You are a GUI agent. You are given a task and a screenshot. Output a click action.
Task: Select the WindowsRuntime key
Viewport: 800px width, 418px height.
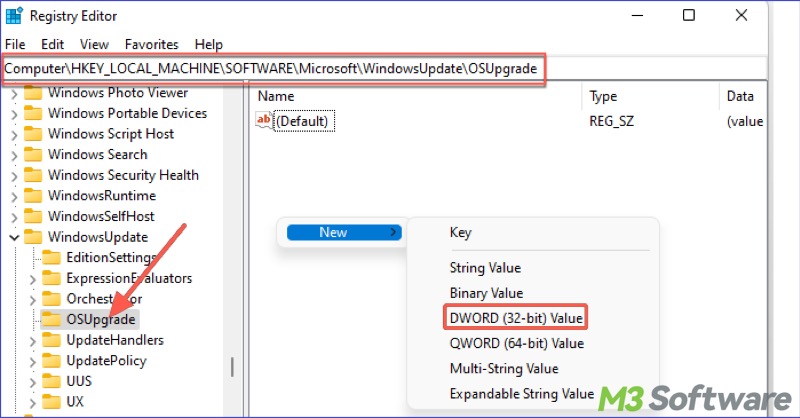[x=102, y=195]
